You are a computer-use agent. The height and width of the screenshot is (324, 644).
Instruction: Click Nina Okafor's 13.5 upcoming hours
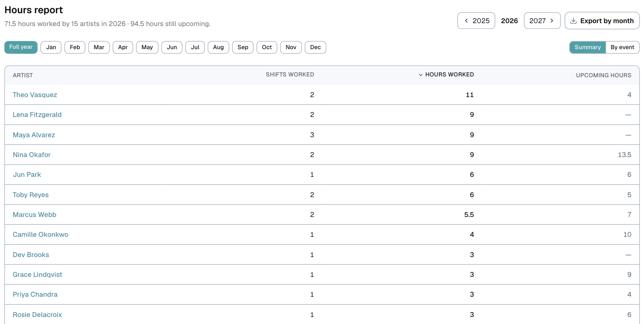[x=625, y=155]
